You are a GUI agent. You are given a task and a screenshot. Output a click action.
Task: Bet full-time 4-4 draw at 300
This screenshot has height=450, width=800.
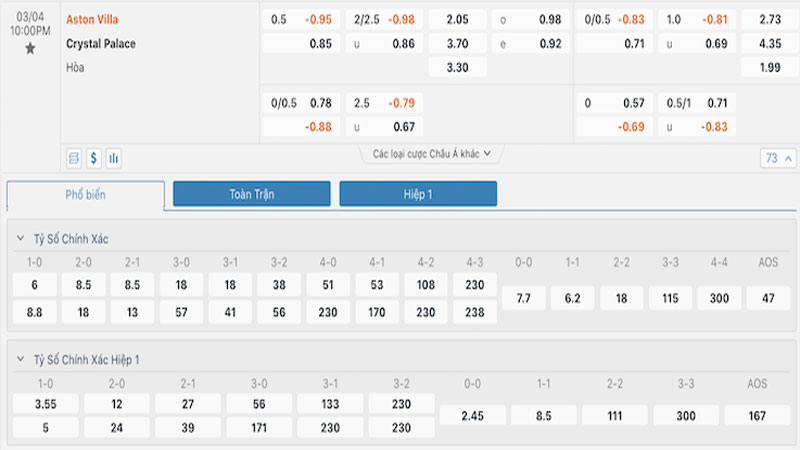(719, 298)
